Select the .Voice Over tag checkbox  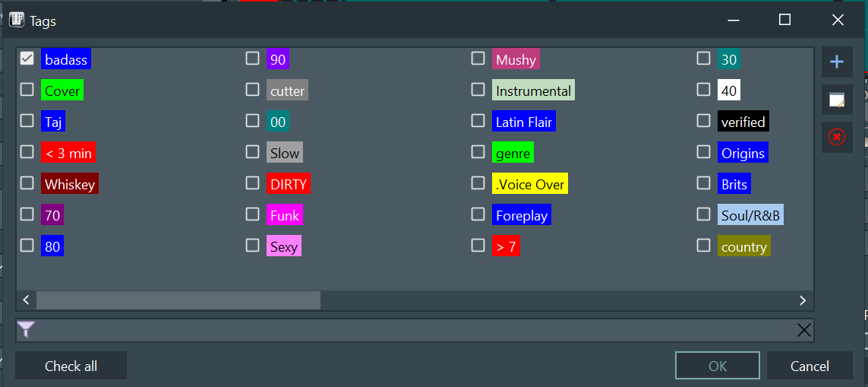(478, 183)
